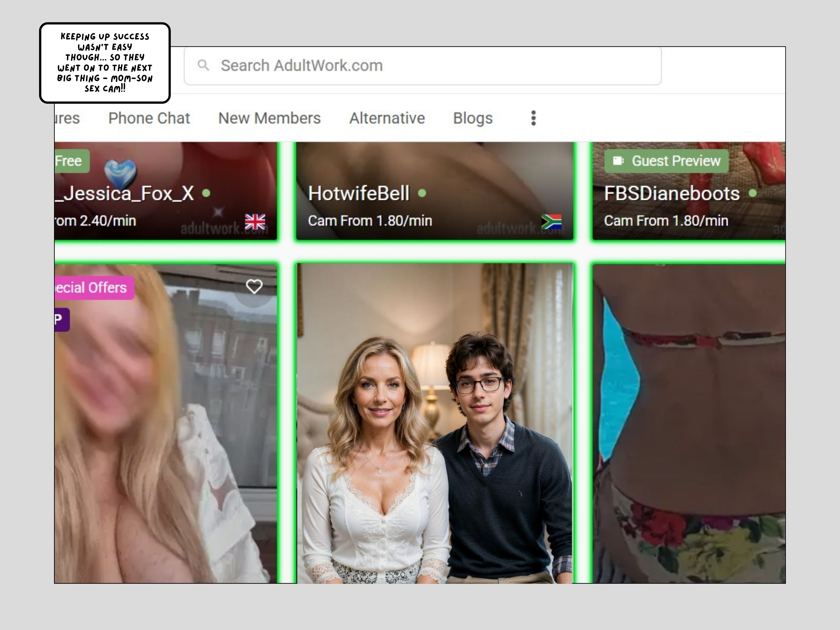Open the HotwifeBell profile name link

pyautogui.click(x=359, y=193)
